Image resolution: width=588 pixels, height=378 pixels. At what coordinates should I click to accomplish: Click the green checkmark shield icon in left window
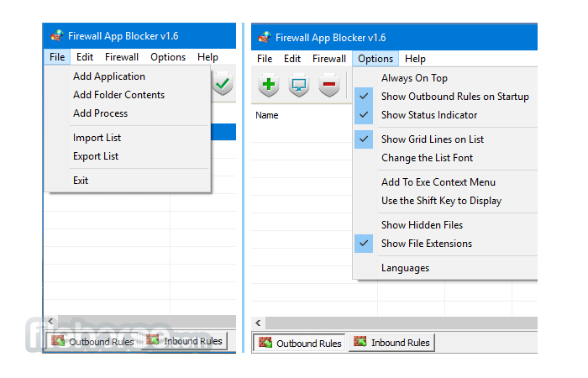[x=223, y=83]
